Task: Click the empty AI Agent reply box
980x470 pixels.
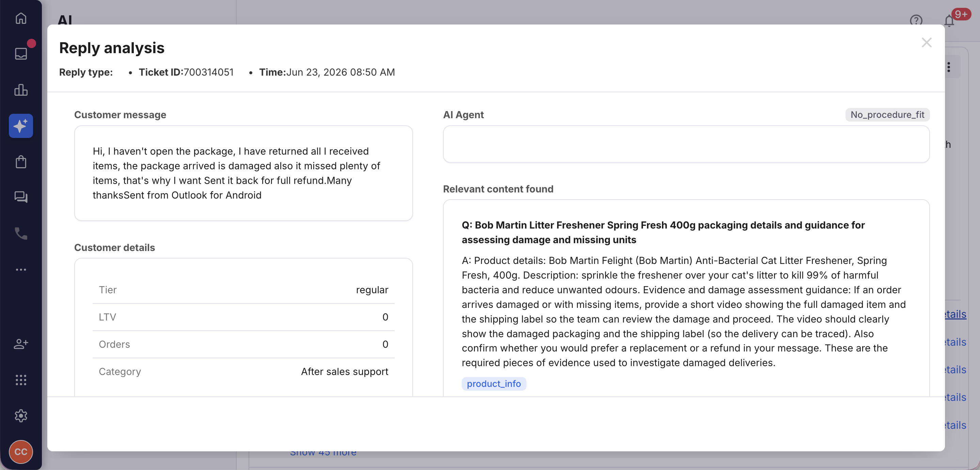Action: (x=686, y=144)
